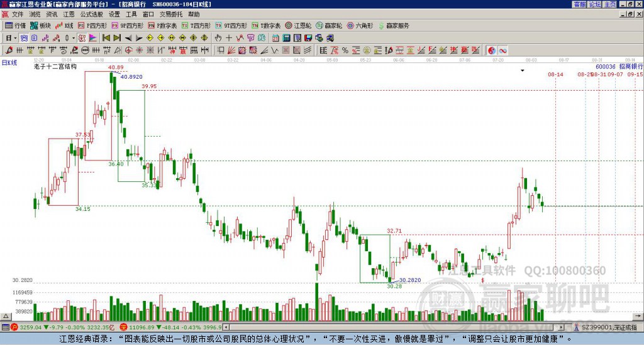This screenshot has width=644, height=345.
Task: Open the calendar icon with 21
Action: [x=275, y=38]
